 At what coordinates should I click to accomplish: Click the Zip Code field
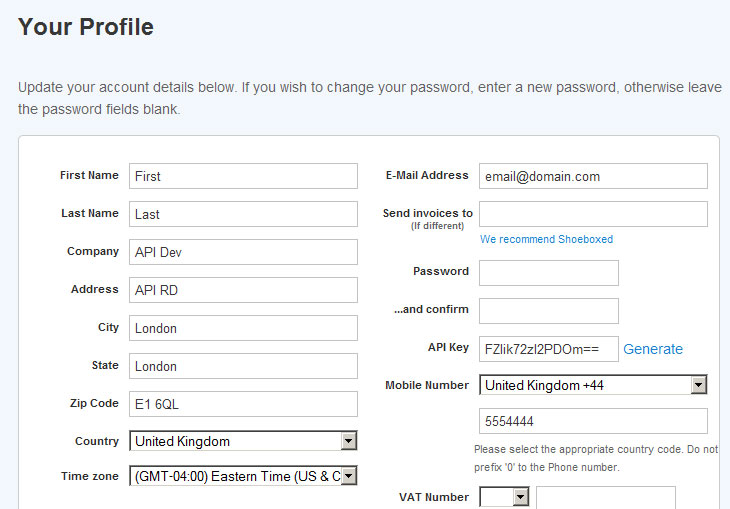pos(243,404)
